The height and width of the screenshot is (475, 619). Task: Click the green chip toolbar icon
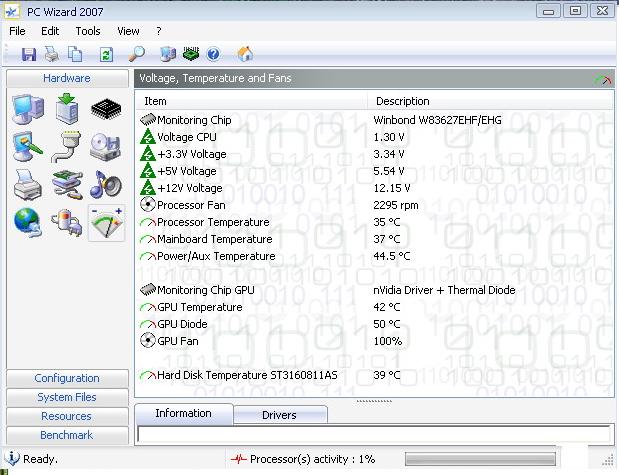191,54
